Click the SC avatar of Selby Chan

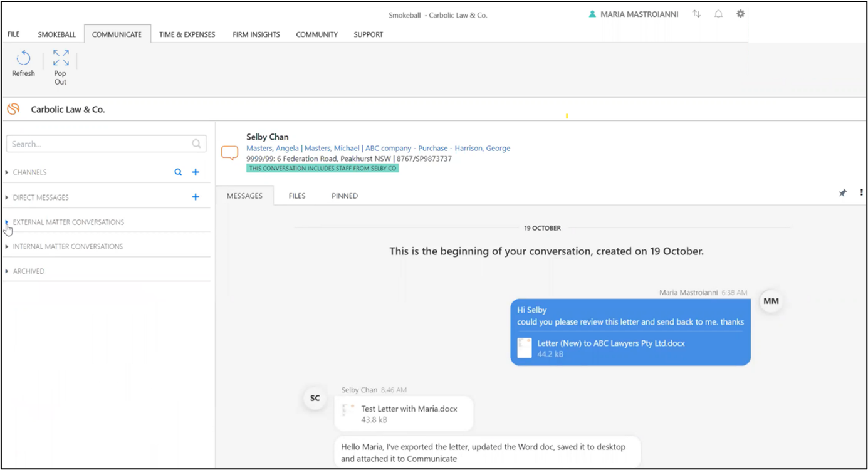[x=315, y=399]
